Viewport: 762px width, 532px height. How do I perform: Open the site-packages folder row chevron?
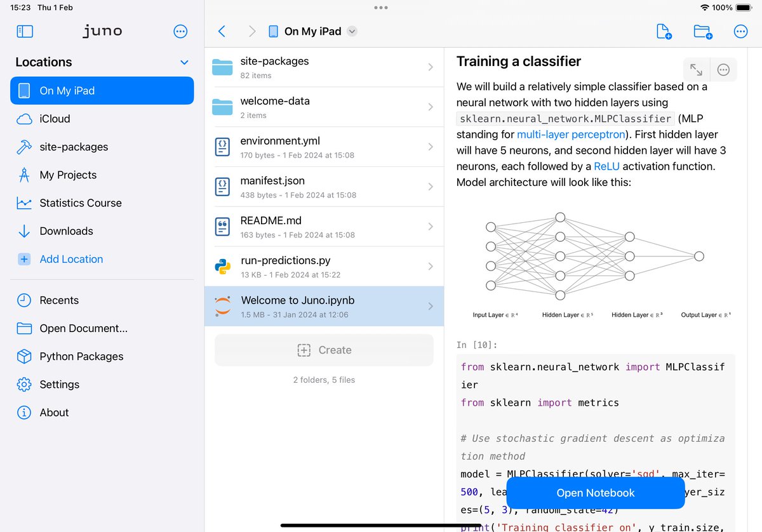431,67
